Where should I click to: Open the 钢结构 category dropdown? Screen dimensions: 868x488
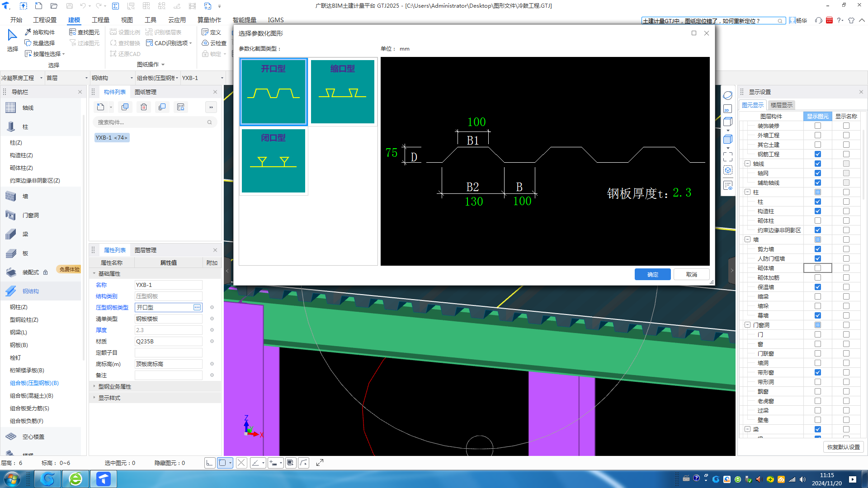click(x=112, y=78)
